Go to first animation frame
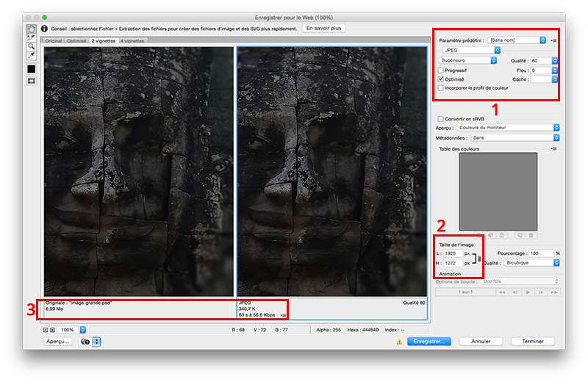588x382 pixels. pyautogui.click(x=502, y=292)
